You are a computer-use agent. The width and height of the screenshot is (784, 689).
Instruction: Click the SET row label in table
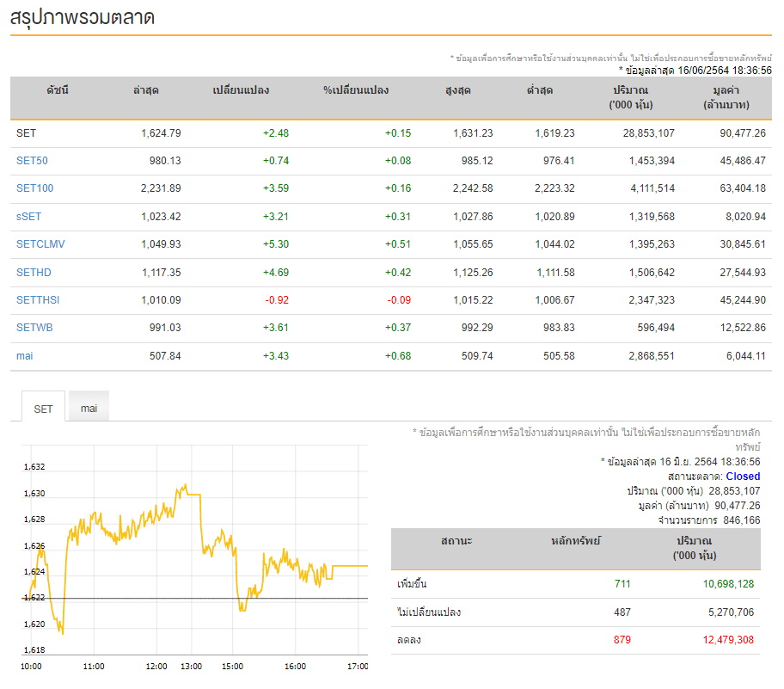coord(26,133)
